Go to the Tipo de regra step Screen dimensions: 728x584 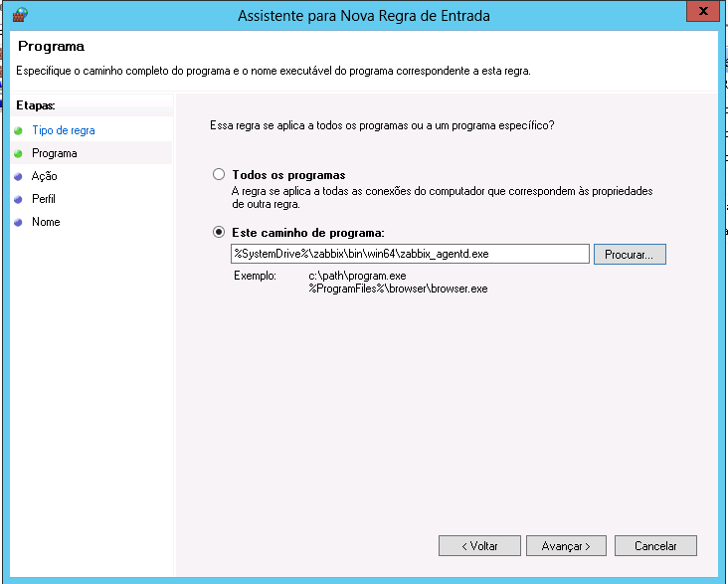pyautogui.click(x=64, y=130)
